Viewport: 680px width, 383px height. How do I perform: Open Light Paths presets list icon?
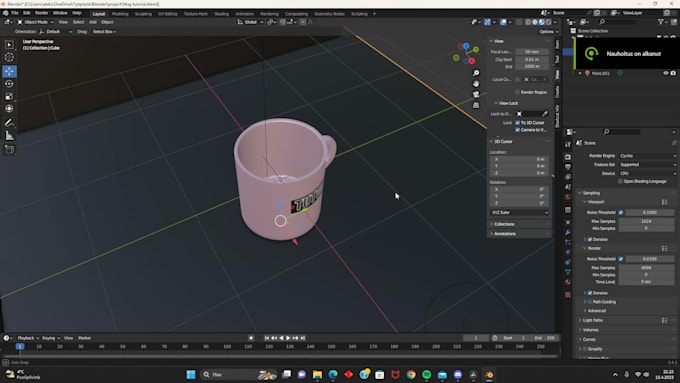pos(664,320)
